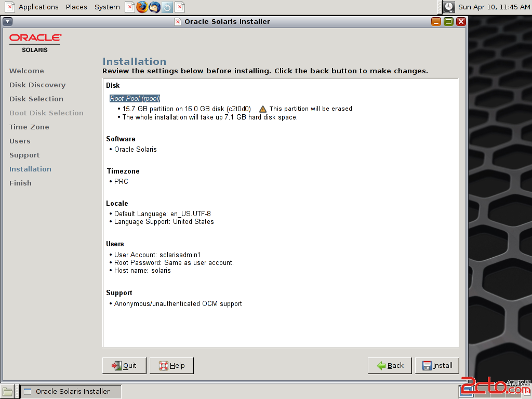Click the Oracle Solaris Installer title bar

point(228,21)
